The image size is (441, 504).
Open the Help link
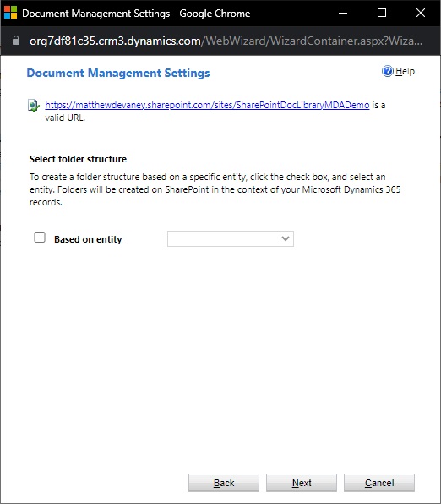pyautogui.click(x=405, y=71)
